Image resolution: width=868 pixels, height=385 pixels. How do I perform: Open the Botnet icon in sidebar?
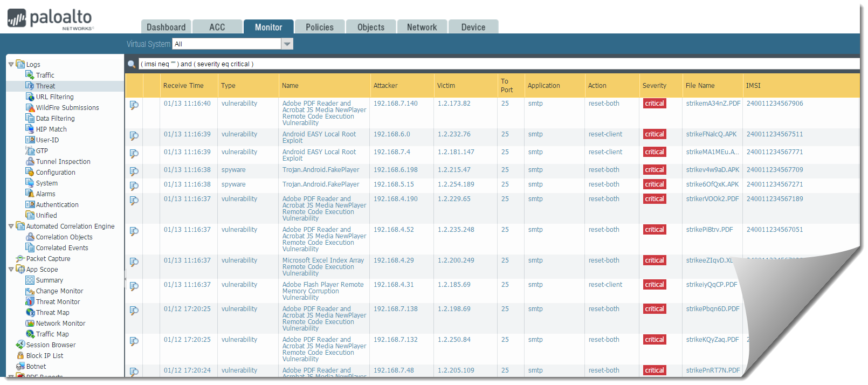[x=20, y=366]
